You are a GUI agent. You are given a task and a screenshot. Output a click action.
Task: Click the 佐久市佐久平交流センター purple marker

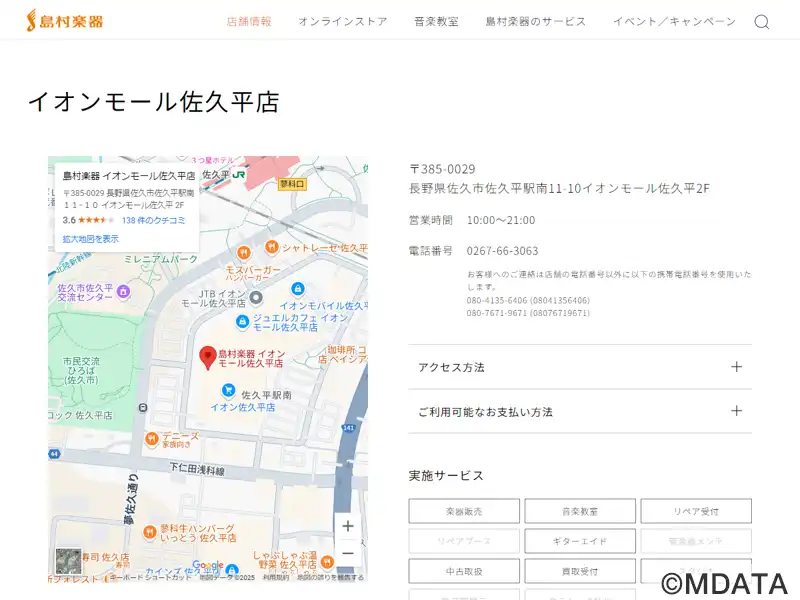point(123,291)
